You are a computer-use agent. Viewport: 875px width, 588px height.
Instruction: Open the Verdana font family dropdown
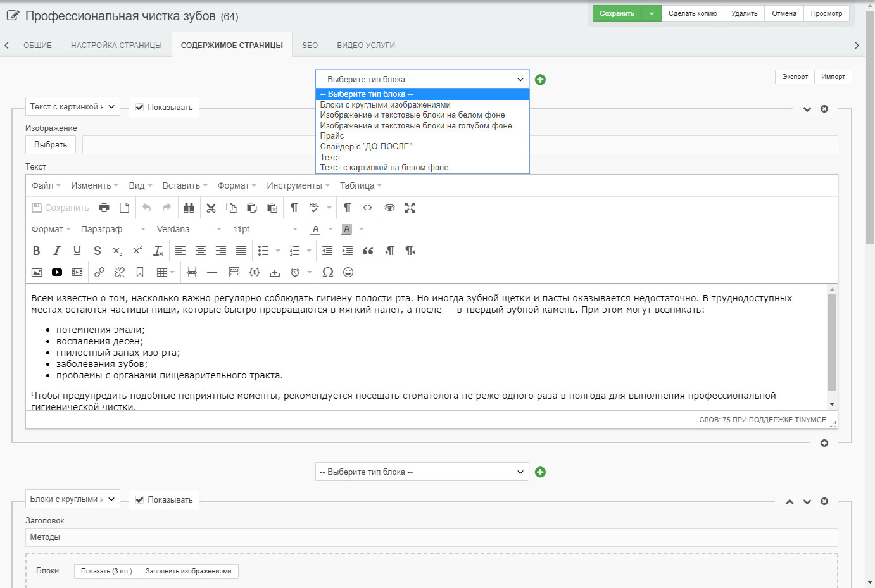(x=189, y=229)
